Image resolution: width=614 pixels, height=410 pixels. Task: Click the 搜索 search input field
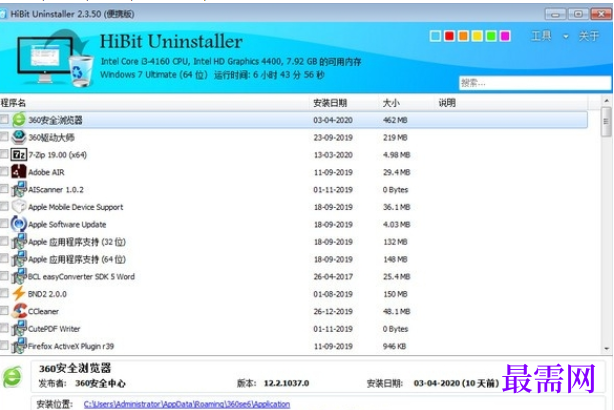point(535,83)
